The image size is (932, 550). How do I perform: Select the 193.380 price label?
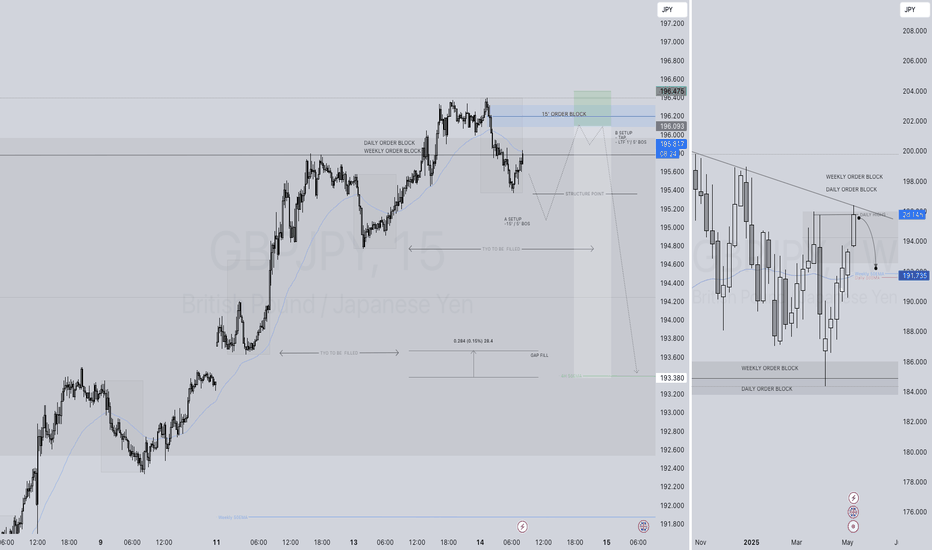point(672,378)
